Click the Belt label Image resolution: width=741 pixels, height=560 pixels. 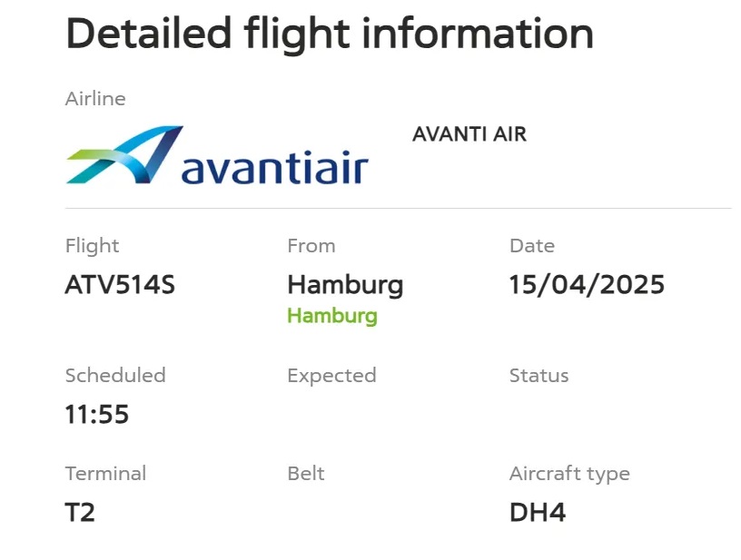click(x=306, y=474)
